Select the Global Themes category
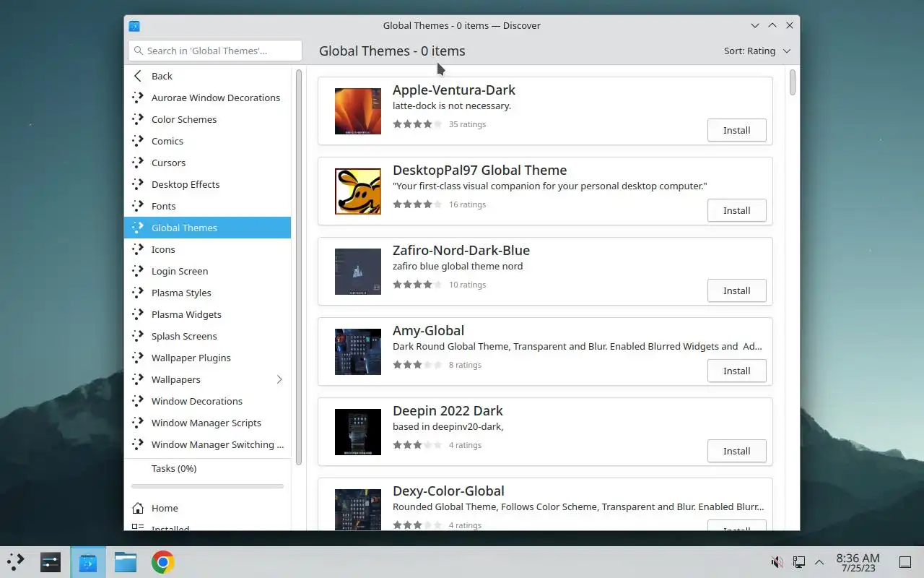924x578 pixels. [x=207, y=228]
